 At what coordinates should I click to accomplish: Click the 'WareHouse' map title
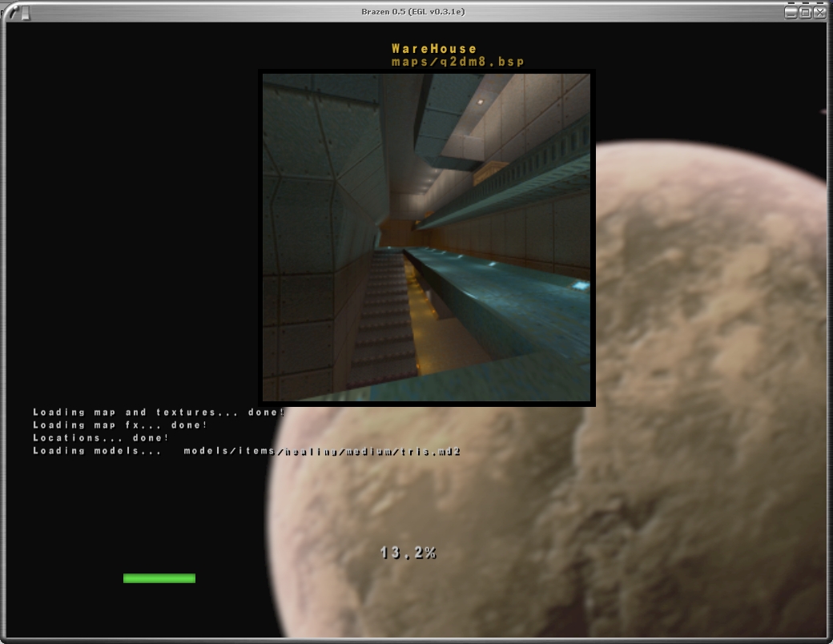pyautogui.click(x=434, y=48)
